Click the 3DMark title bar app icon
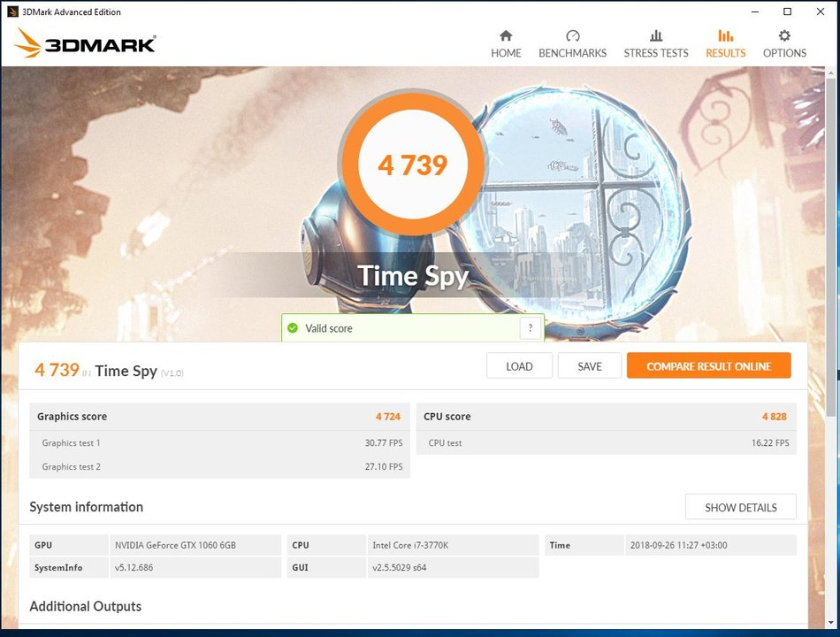This screenshot has width=840, height=637. coord(13,12)
